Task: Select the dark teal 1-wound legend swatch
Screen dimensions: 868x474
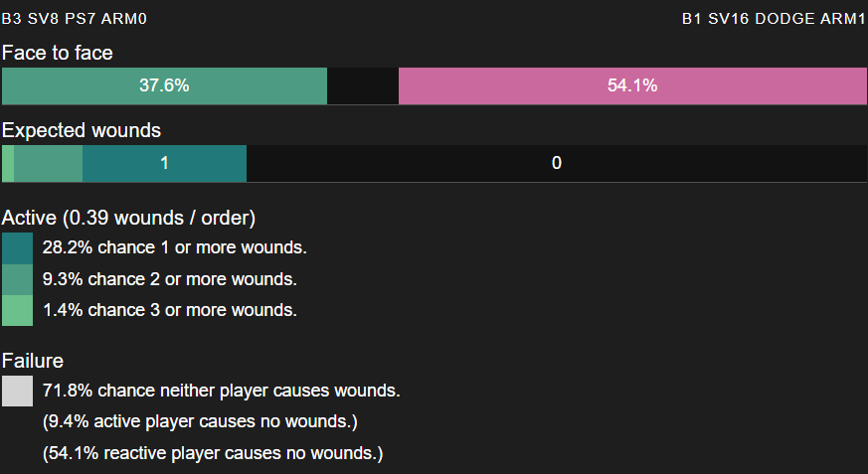Action: point(17,247)
